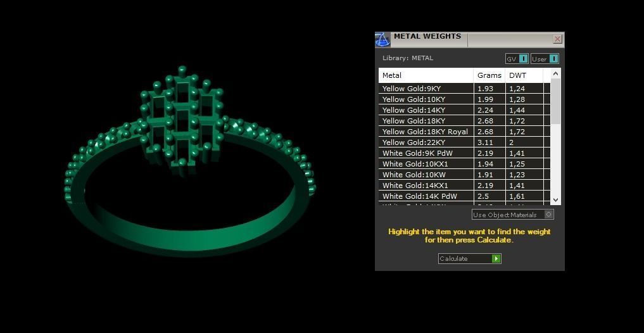Select White Gold:10KW row
644x333 pixels.
464,175
